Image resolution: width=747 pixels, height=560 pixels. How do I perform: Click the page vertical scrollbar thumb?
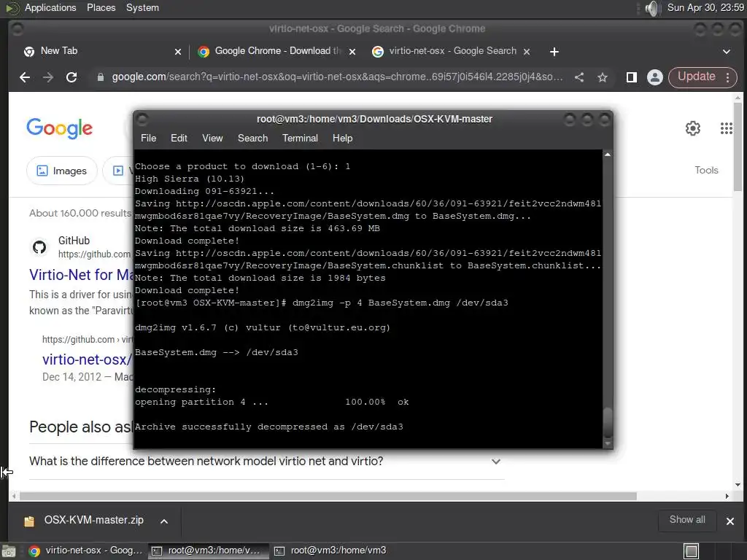738,145
